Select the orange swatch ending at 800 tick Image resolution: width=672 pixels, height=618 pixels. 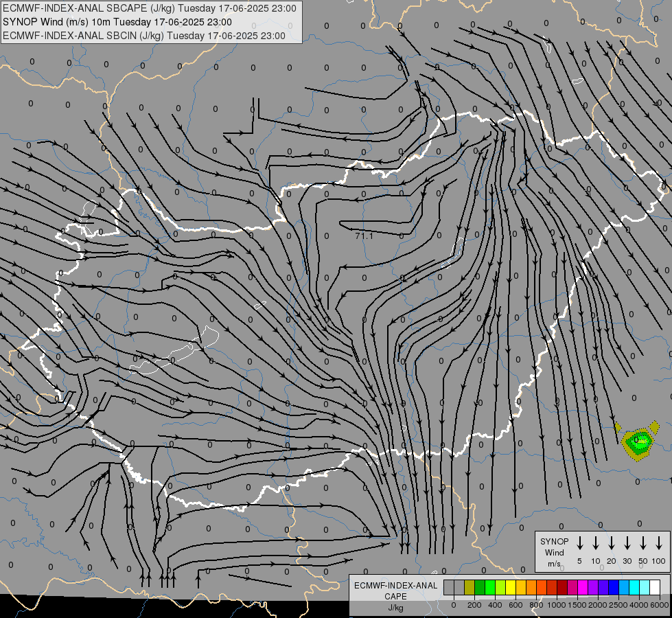[531, 587]
